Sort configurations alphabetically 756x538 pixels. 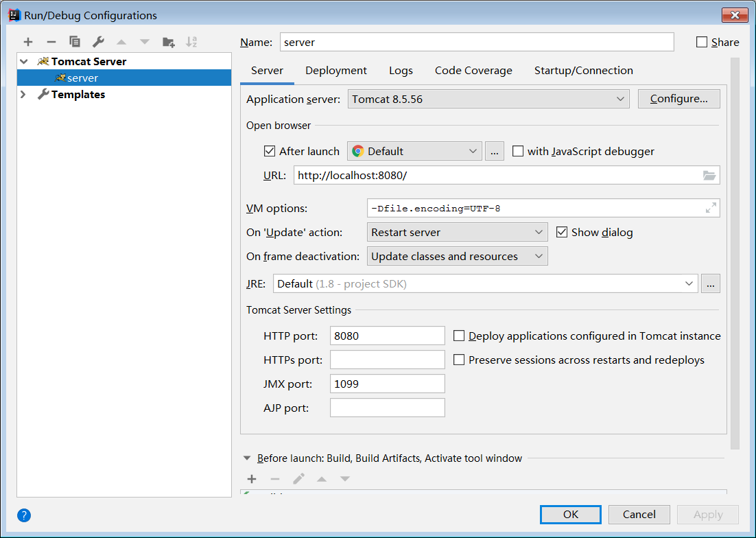click(191, 42)
